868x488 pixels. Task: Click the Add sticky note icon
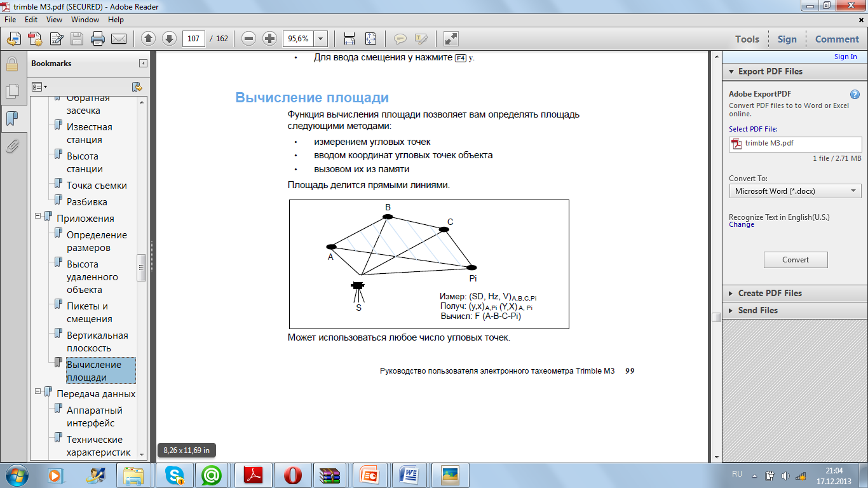(x=400, y=39)
